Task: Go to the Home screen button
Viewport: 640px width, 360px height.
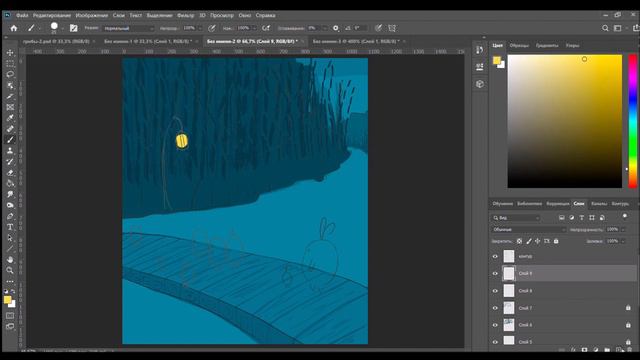Action: point(14,28)
